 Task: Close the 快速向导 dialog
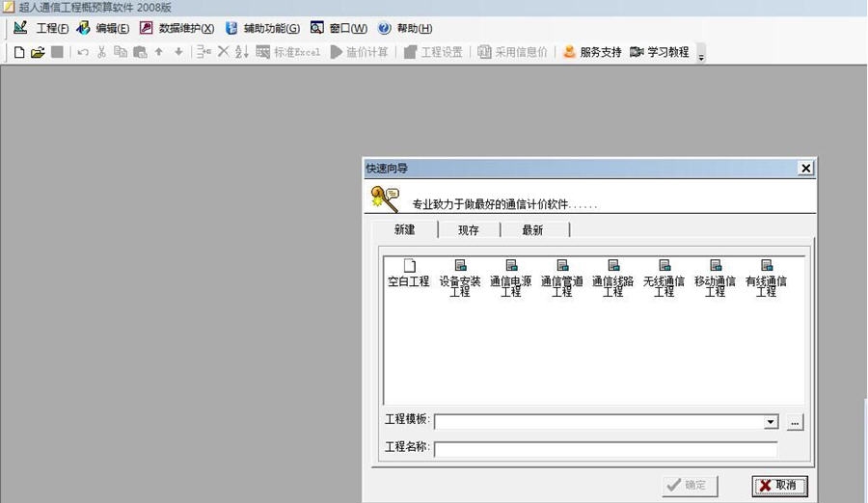tap(806, 169)
